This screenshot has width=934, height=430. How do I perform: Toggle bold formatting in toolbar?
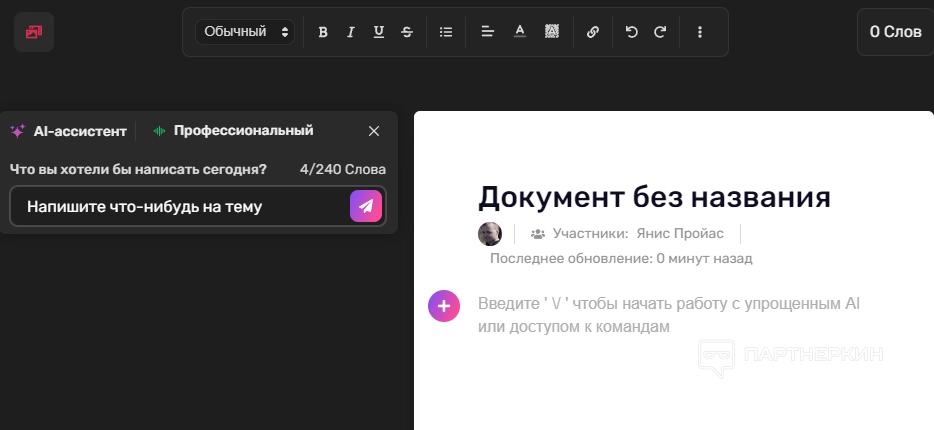tap(323, 32)
